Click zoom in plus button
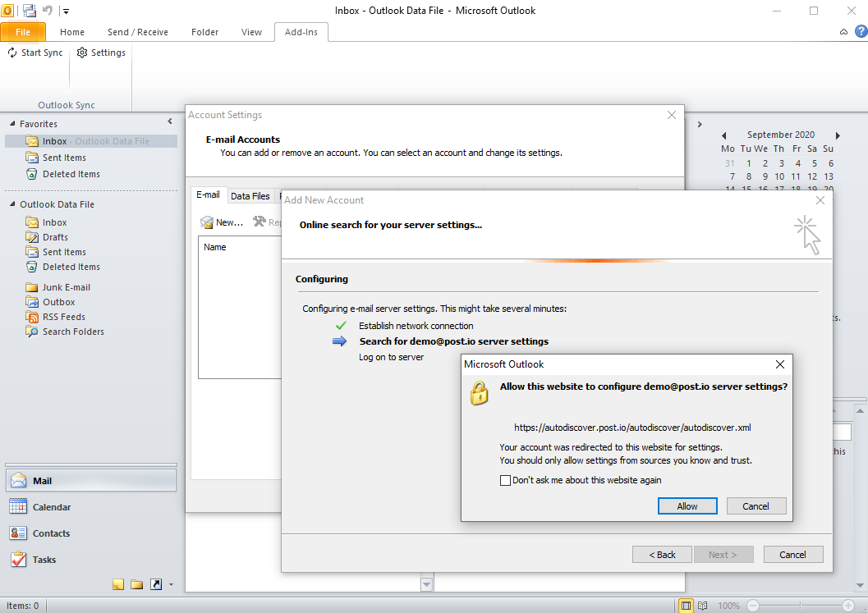This screenshot has width=868, height=613. (848, 606)
